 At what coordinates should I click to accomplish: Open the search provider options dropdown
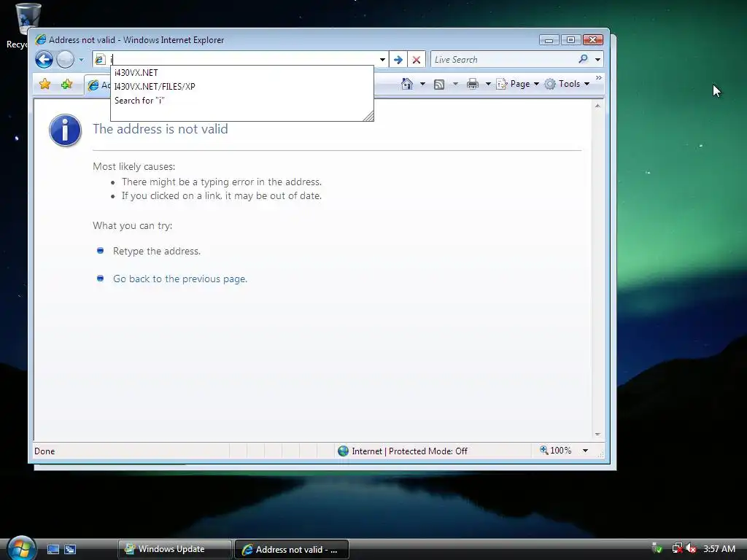coord(597,60)
